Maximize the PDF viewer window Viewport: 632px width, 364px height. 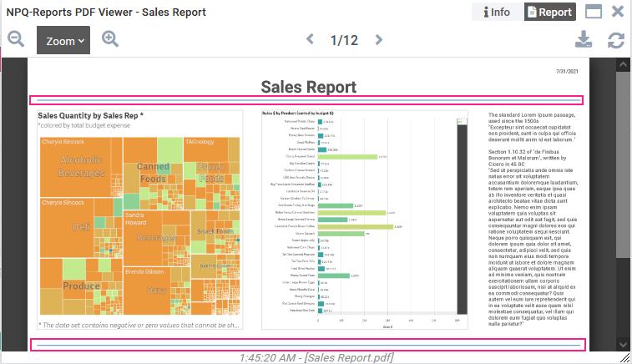click(594, 12)
